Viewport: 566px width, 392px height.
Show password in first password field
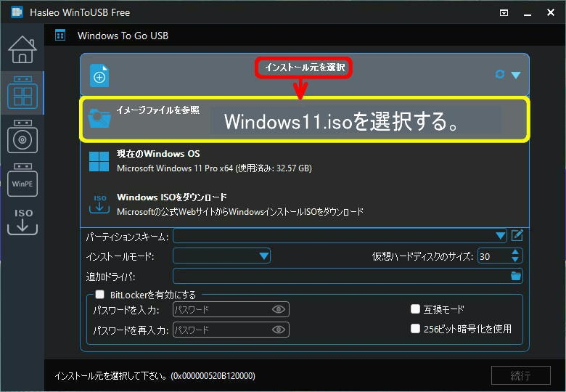point(279,309)
